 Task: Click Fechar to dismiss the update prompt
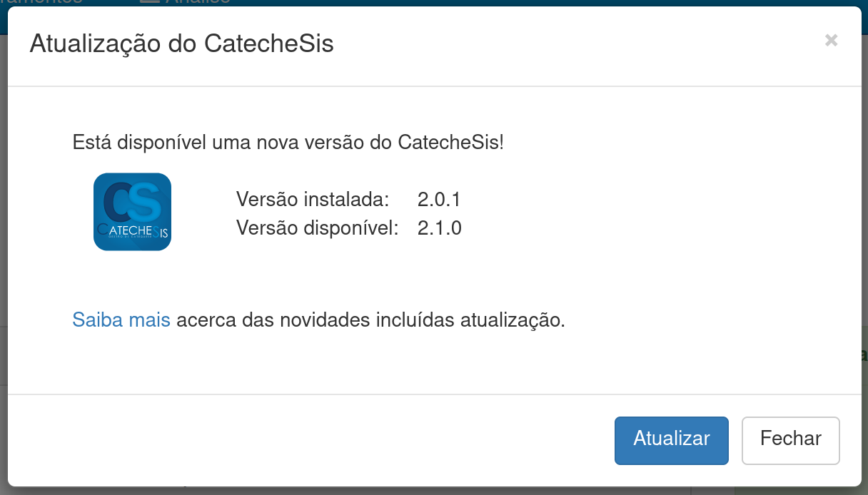pyautogui.click(x=790, y=440)
